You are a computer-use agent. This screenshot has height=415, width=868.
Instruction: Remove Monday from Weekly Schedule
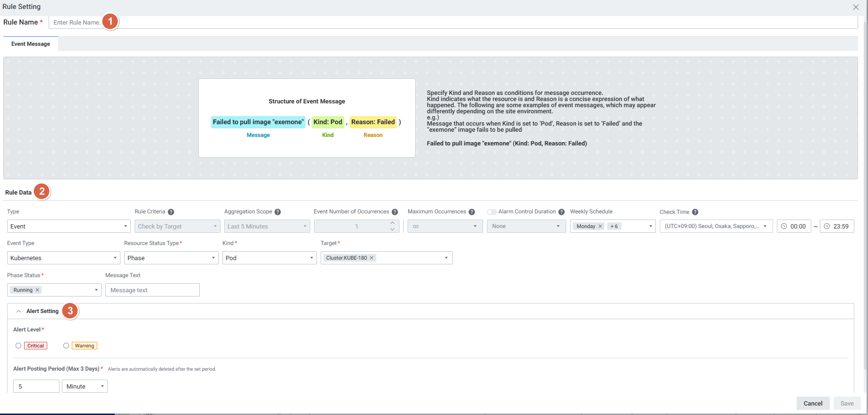pos(600,226)
